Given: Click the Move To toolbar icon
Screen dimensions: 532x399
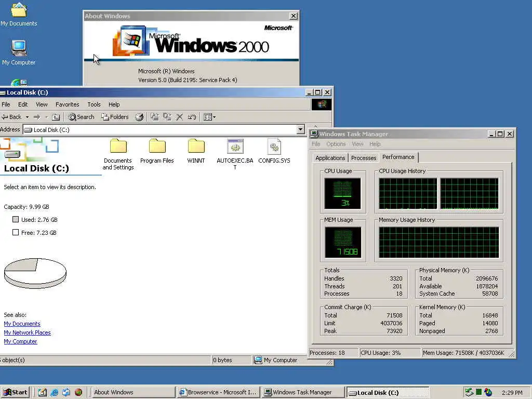Looking at the screenshot, I should pyautogui.click(x=155, y=117).
